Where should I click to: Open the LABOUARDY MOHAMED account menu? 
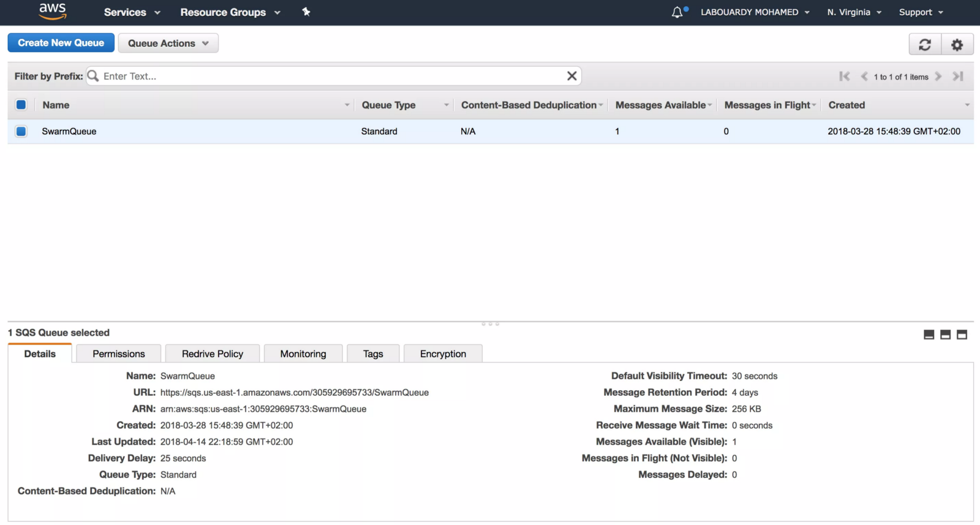tap(755, 12)
